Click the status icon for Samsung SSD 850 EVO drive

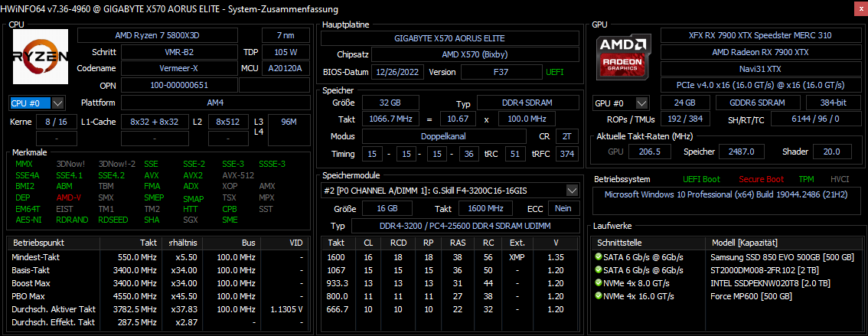(598, 257)
